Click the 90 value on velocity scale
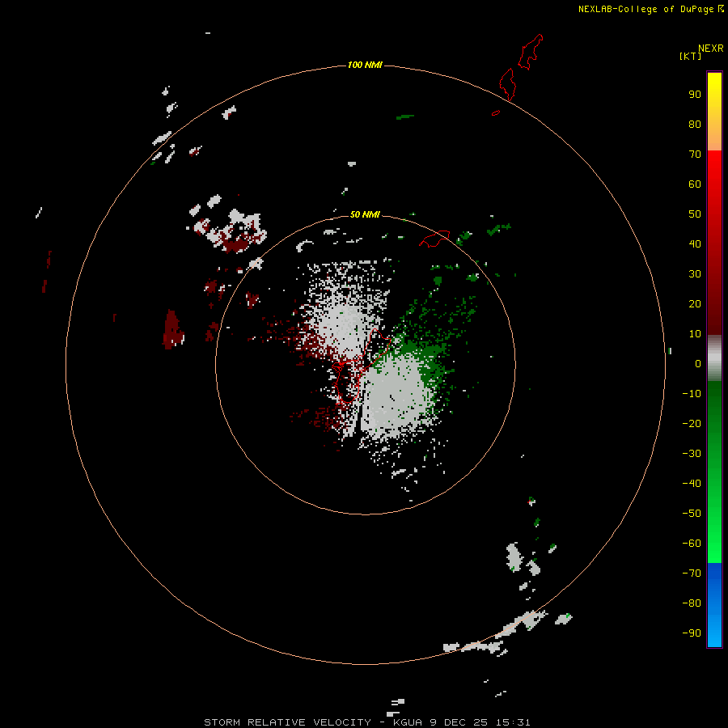 pyautogui.click(x=695, y=95)
